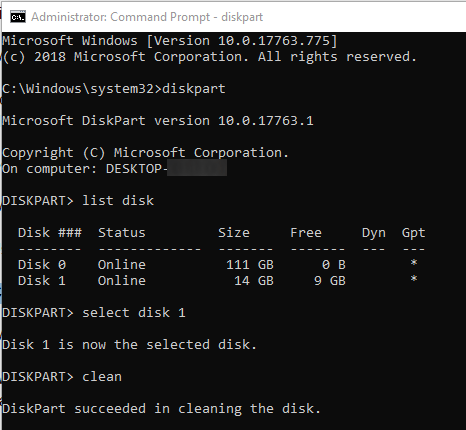Viewport: 466px width, 430px height.
Task: Click the 'Dyn' column header
Action: (x=374, y=233)
